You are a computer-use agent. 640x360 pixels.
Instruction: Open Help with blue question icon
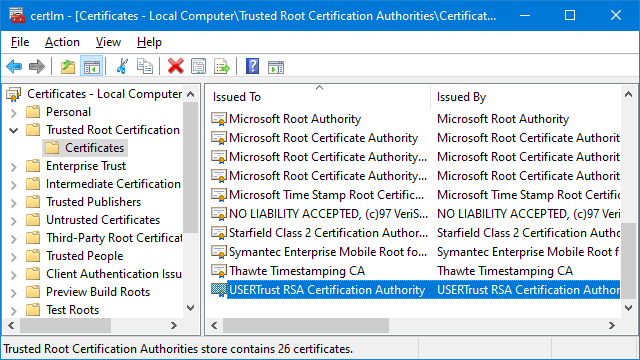tap(252, 66)
